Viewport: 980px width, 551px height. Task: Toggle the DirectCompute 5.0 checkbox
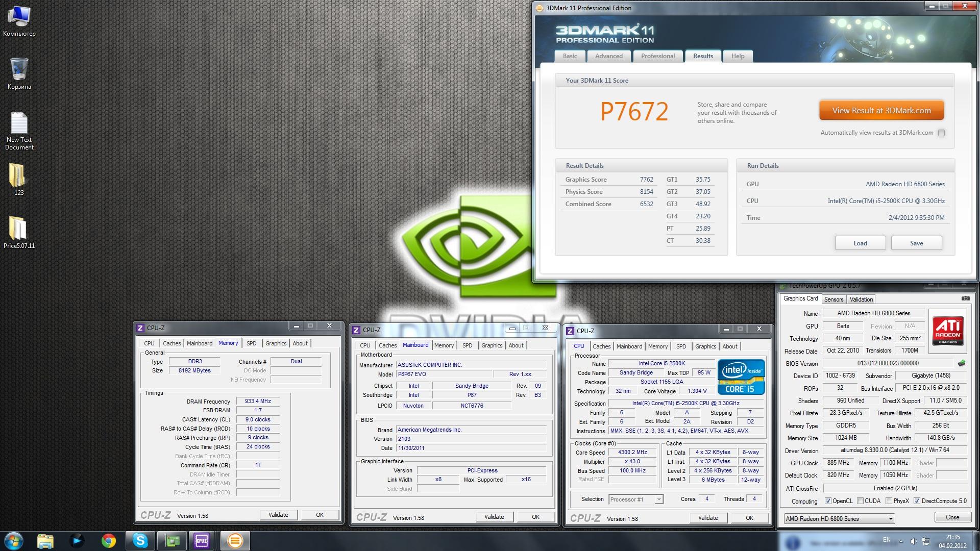pyautogui.click(x=917, y=501)
